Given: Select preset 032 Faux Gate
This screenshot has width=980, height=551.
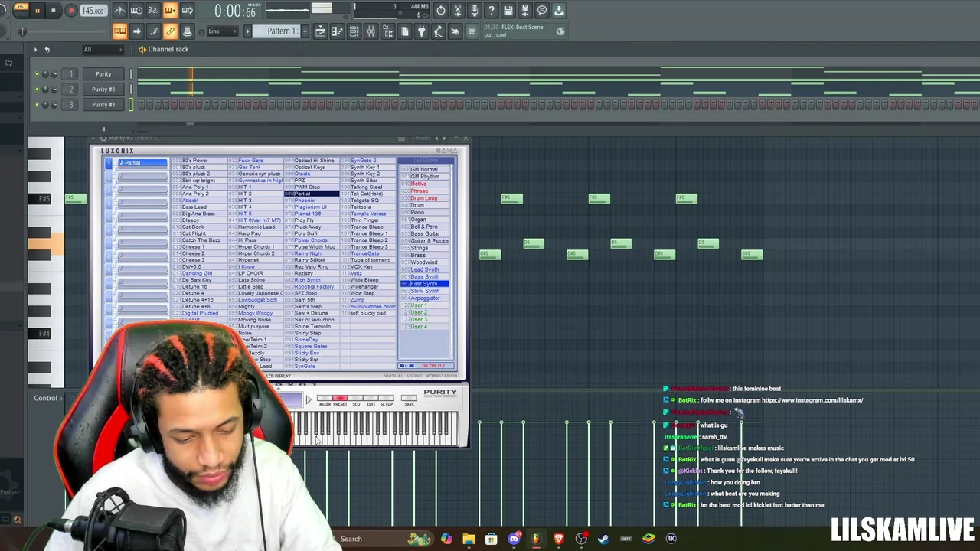Looking at the screenshot, I should 246,161.
